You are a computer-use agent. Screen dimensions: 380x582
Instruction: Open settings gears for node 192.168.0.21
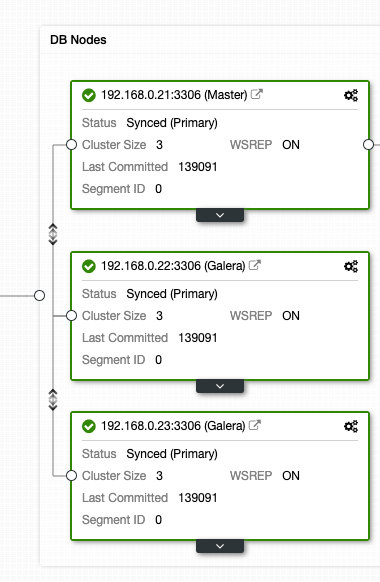click(351, 95)
